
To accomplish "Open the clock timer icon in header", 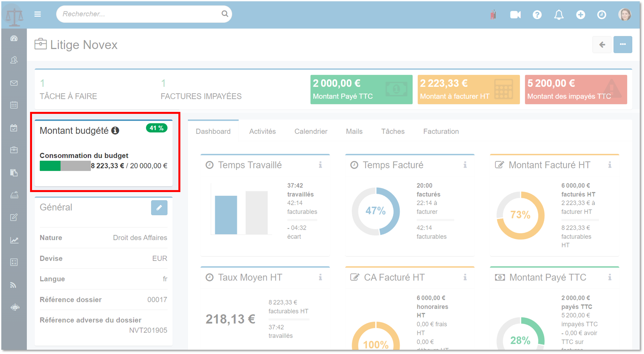I will pyautogui.click(x=602, y=15).
